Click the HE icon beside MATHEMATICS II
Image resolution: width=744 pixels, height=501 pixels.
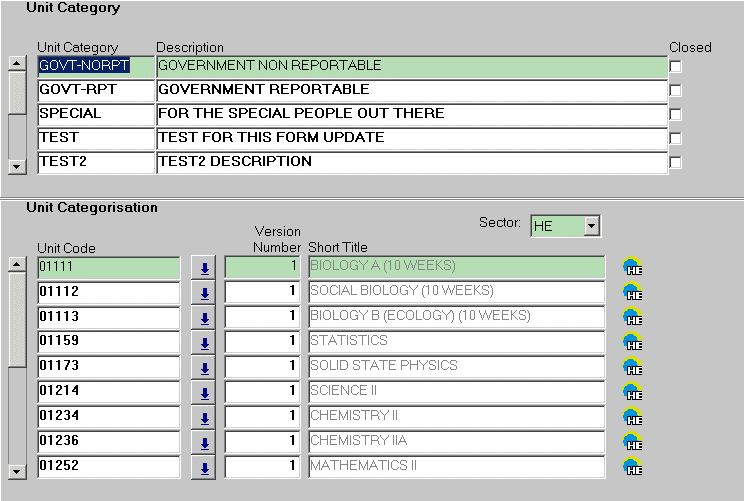(632, 466)
